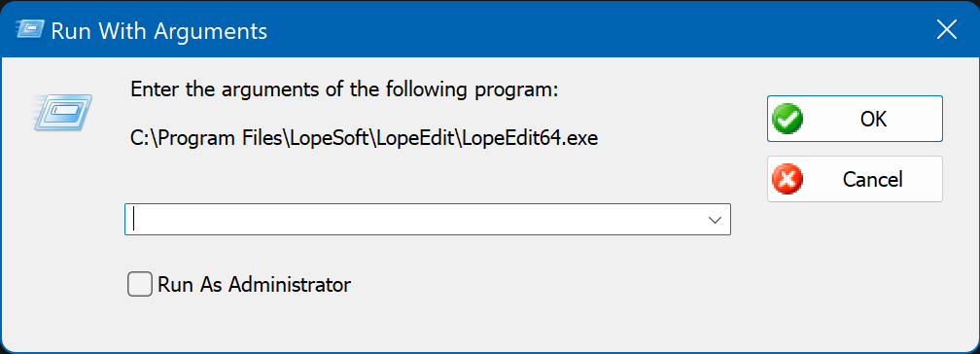Show previous arguments via the chevron
This screenshot has height=354, width=980.
[715, 220]
